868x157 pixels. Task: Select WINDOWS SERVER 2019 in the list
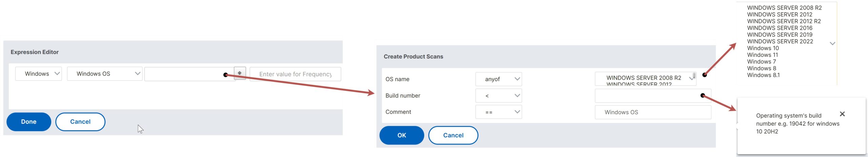click(780, 35)
